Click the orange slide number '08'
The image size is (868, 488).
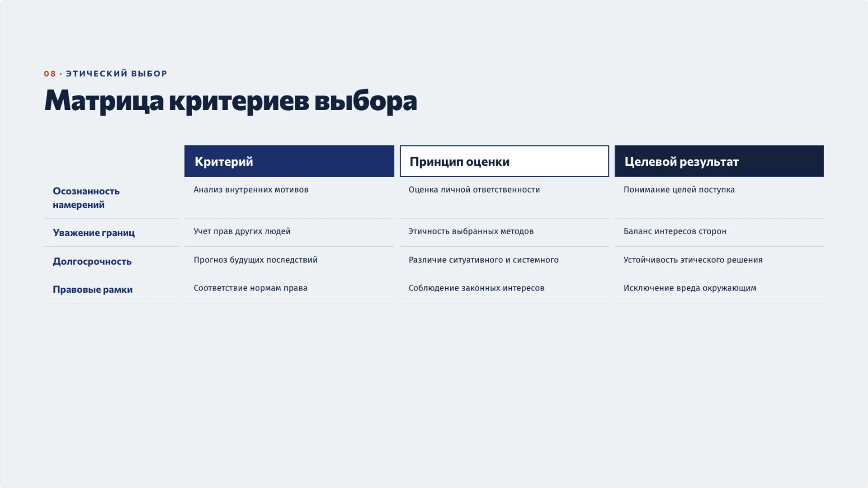tap(50, 74)
